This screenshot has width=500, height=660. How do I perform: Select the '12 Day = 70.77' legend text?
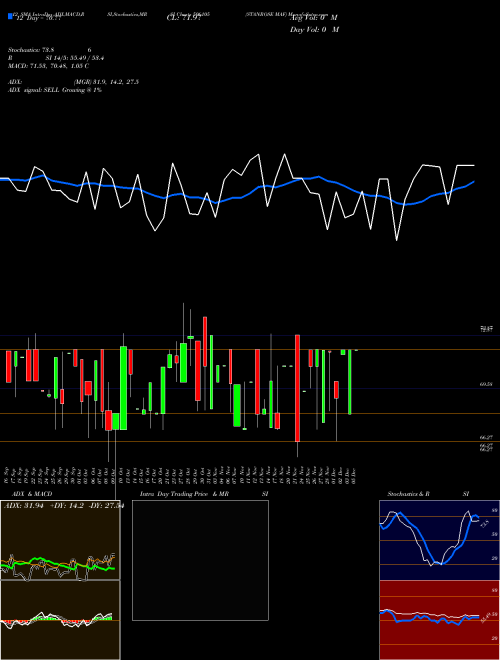click(39, 18)
